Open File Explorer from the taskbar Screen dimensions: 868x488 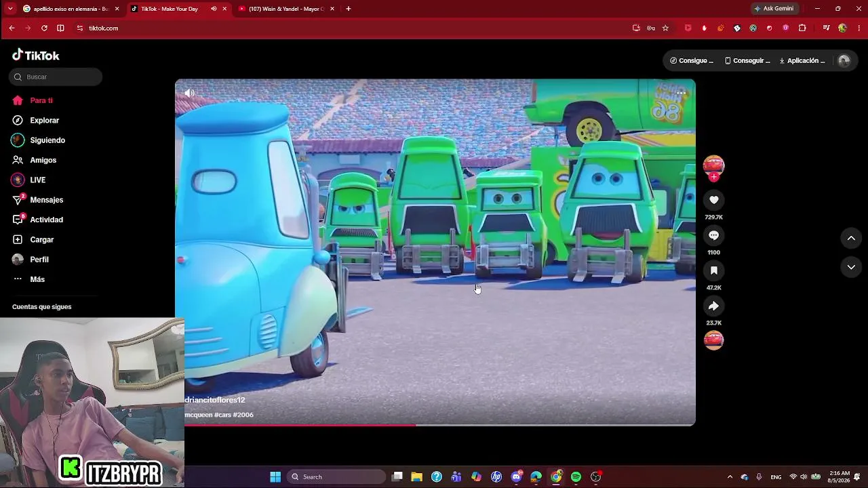click(417, 476)
